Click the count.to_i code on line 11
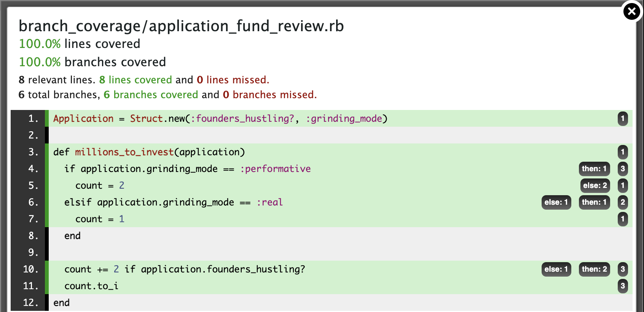The image size is (644, 312). pos(91,286)
